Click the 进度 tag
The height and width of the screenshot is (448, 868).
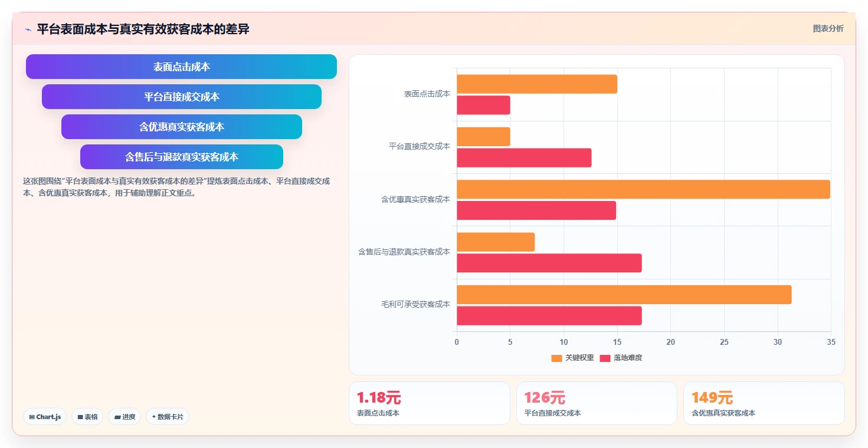(x=125, y=417)
